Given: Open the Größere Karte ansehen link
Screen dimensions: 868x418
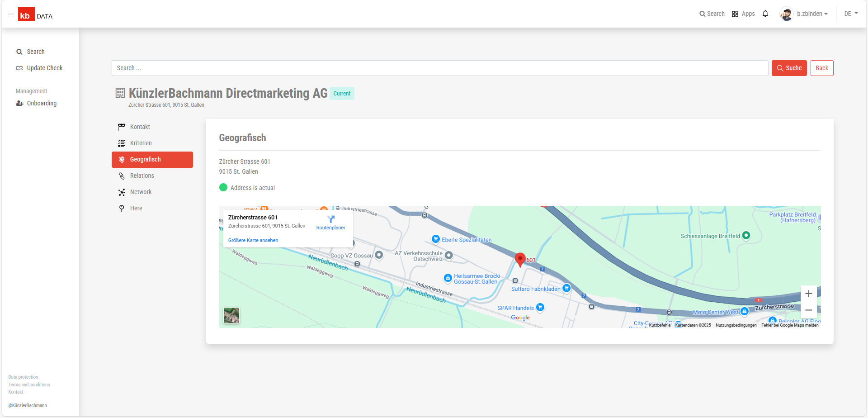Looking at the screenshot, I should pyautogui.click(x=253, y=240).
